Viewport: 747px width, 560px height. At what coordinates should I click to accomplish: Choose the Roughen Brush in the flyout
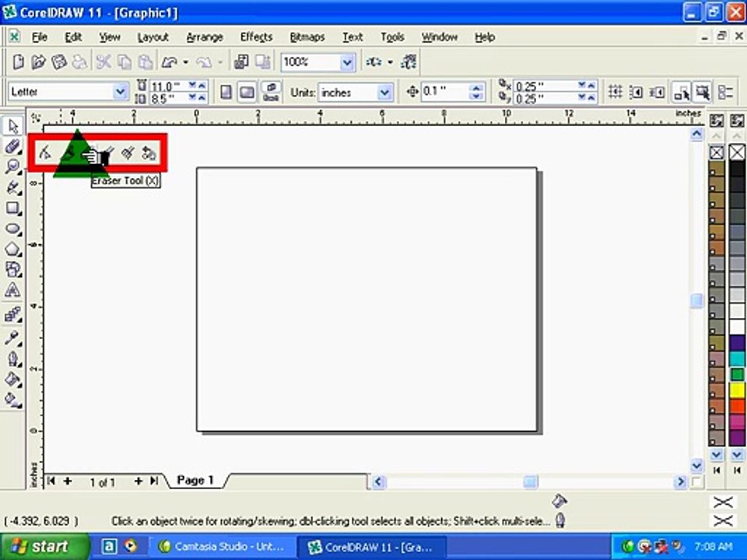(x=128, y=153)
